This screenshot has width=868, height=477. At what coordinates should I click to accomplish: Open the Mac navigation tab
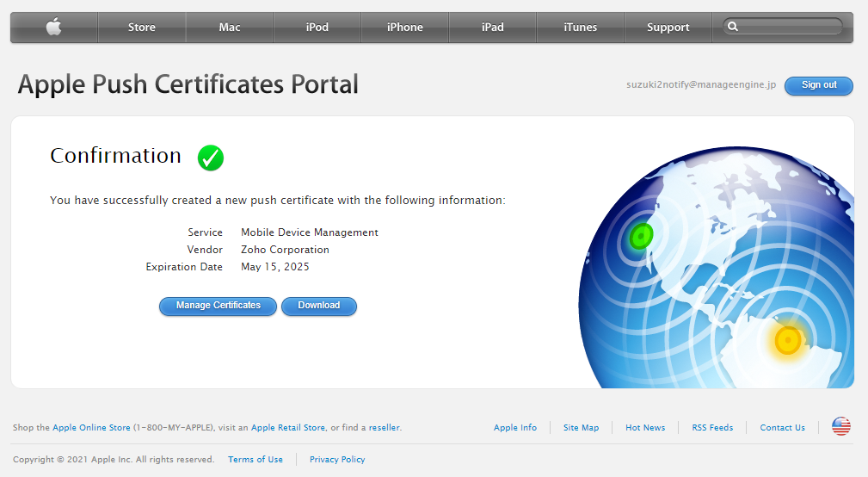tap(230, 28)
